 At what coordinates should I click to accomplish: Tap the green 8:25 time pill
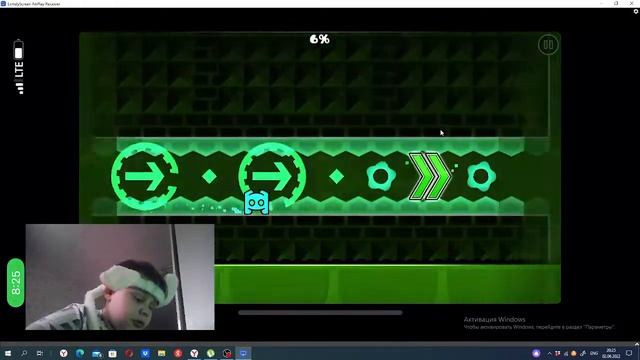click(x=16, y=282)
